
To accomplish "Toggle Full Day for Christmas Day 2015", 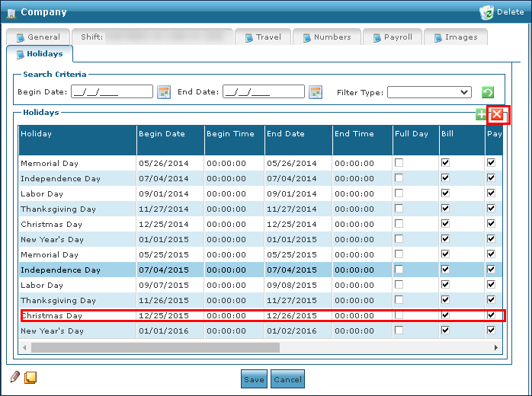I will (399, 315).
